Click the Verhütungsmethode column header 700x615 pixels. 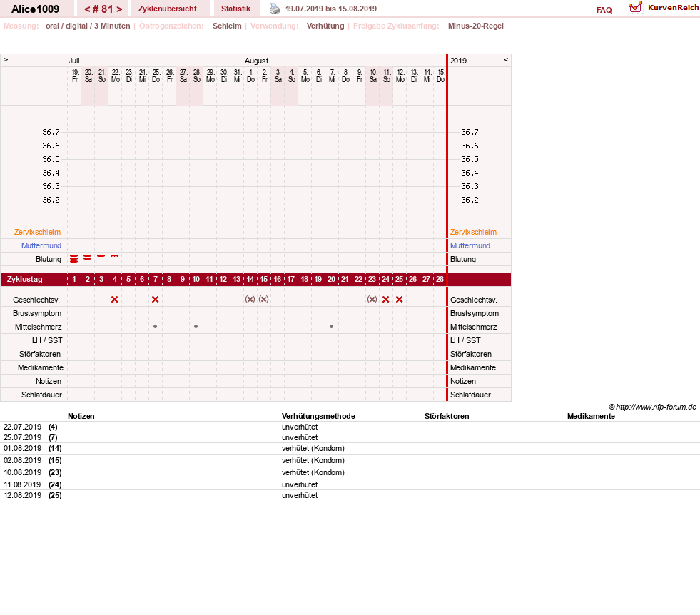318,417
